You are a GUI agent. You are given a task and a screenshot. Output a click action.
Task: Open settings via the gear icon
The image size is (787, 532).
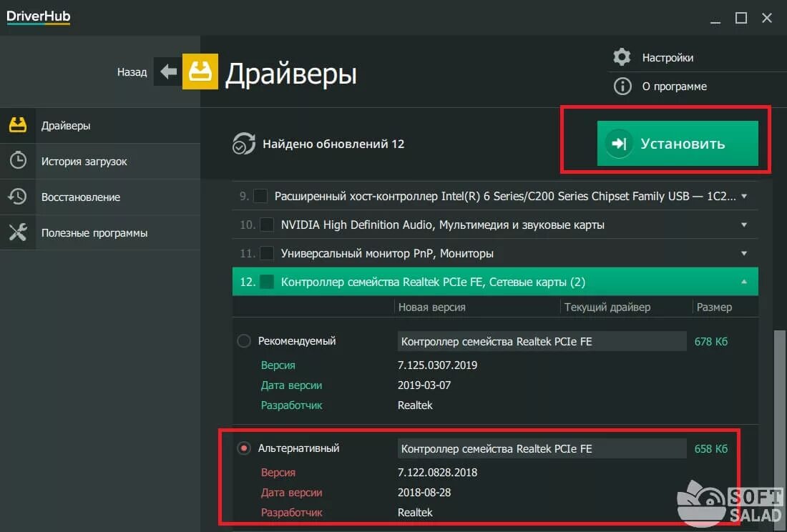tap(622, 57)
